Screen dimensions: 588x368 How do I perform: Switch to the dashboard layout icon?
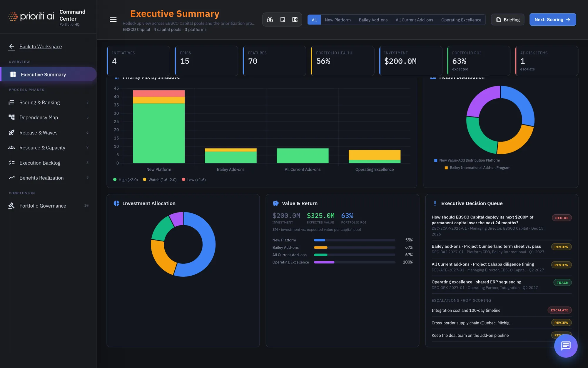click(295, 20)
